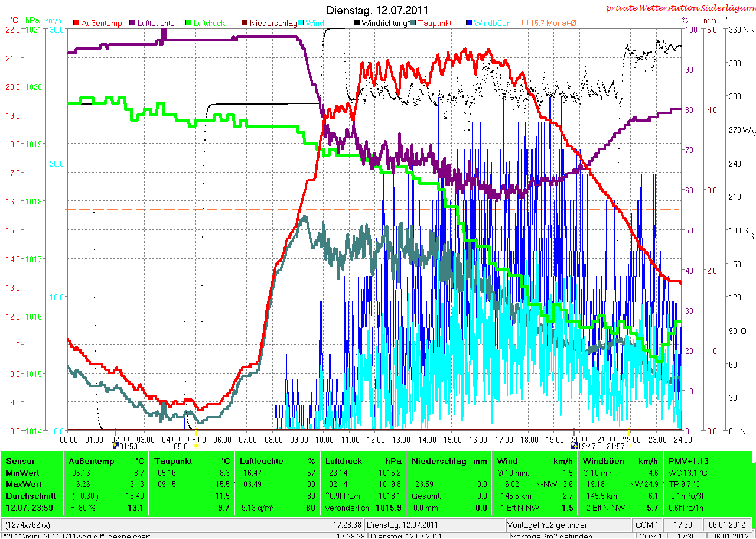Click the Luftdruck hPa column header
Viewport: 756px width, 539px height.
pos(363,461)
